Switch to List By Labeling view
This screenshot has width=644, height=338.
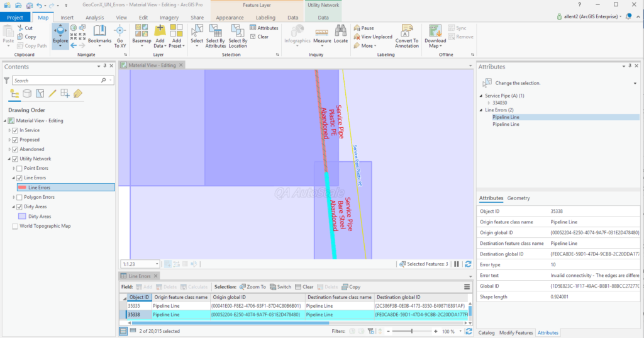[77, 94]
